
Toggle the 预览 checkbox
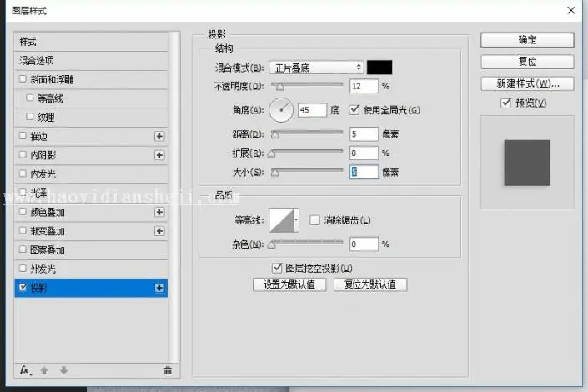505,103
